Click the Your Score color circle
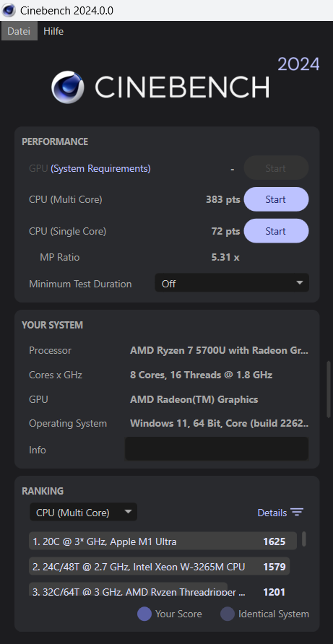This screenshot has height=644, width=333. (x=144, y=614)
